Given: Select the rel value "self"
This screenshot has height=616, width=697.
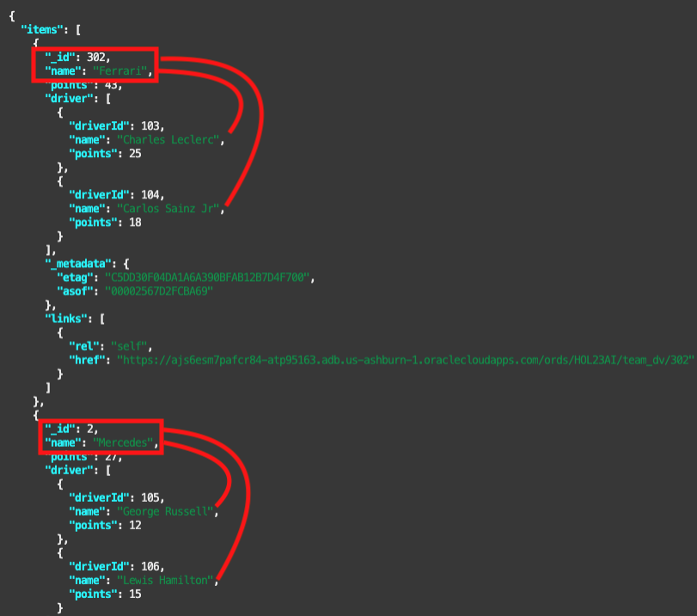Looking at the screenshot, I should (129, 347).
